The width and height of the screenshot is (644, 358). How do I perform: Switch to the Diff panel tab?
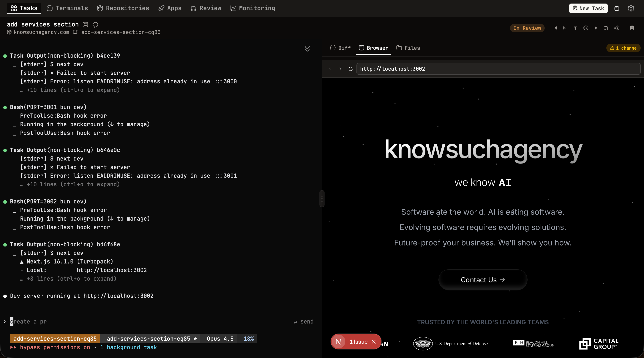[340, 48]
